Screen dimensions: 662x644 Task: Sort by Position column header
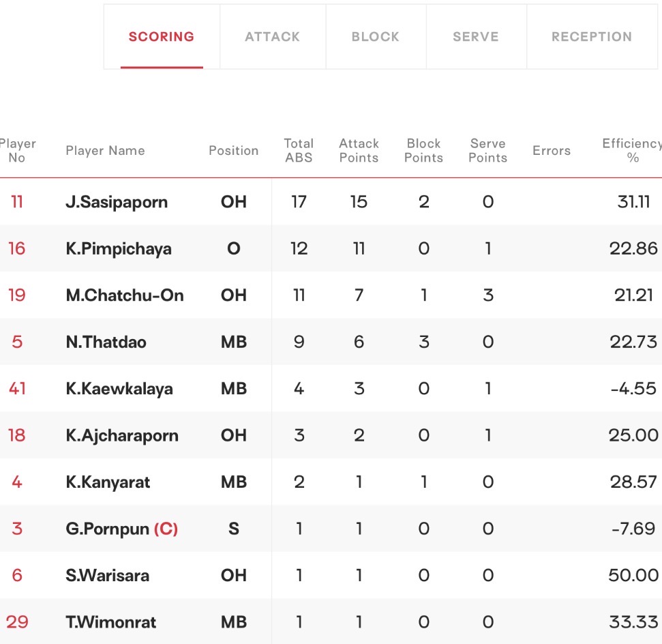coord(233,151)
